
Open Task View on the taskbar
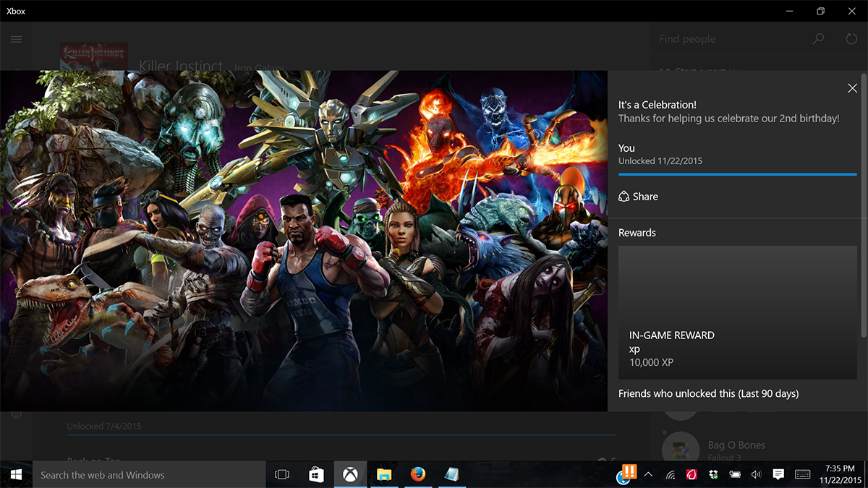coord(282,475)
